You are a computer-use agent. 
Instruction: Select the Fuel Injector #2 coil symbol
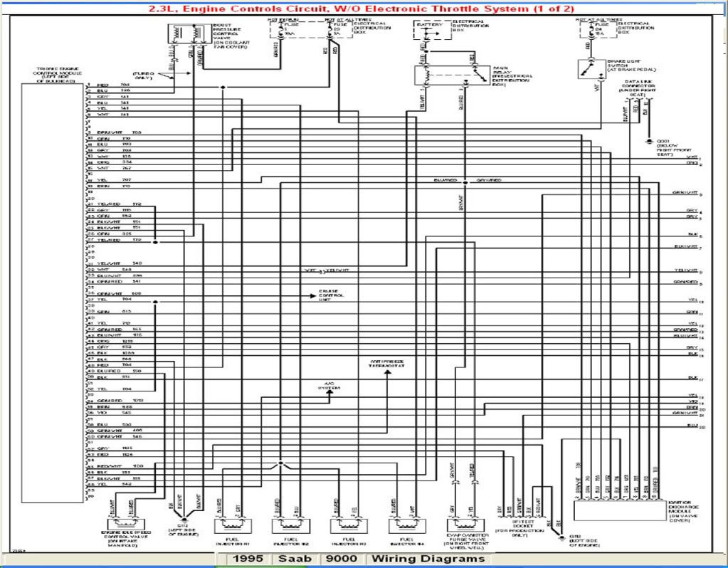[290, 526]
